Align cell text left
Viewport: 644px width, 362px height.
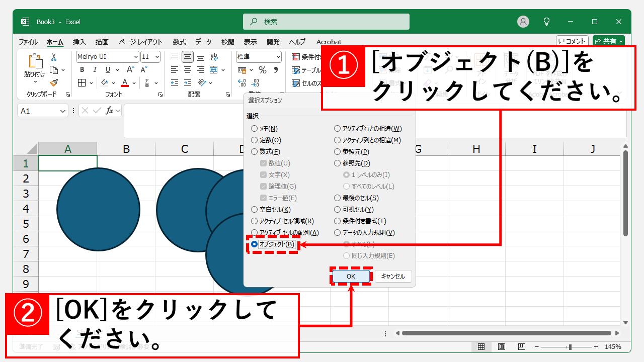175,70
